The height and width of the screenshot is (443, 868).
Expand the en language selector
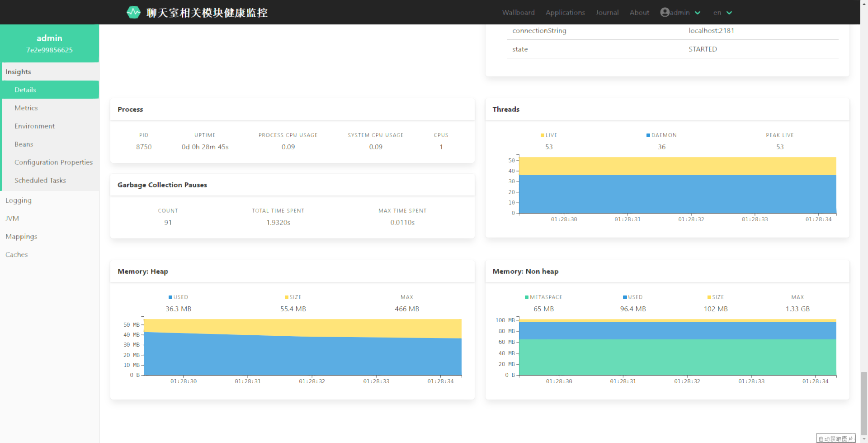(722, 13)
